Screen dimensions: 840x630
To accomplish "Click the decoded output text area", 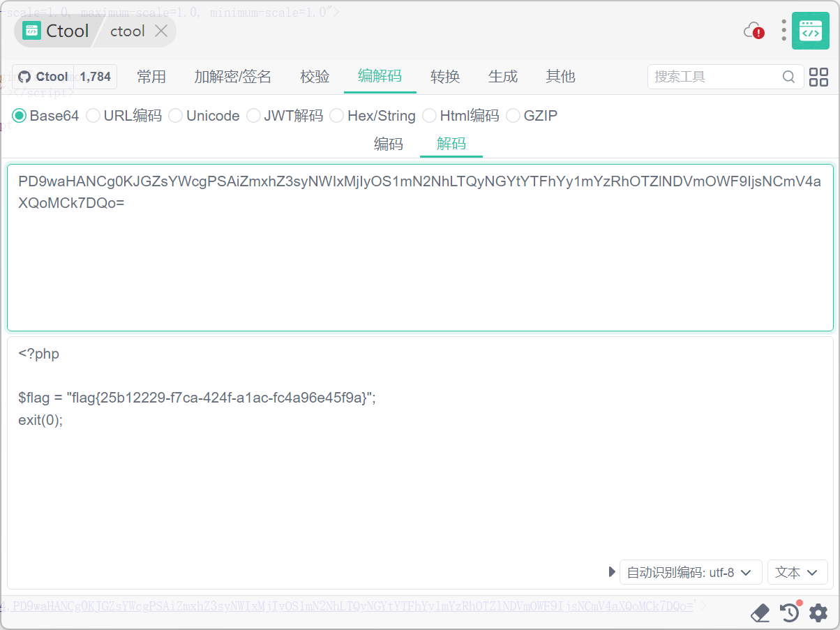I will coord(420,463).
